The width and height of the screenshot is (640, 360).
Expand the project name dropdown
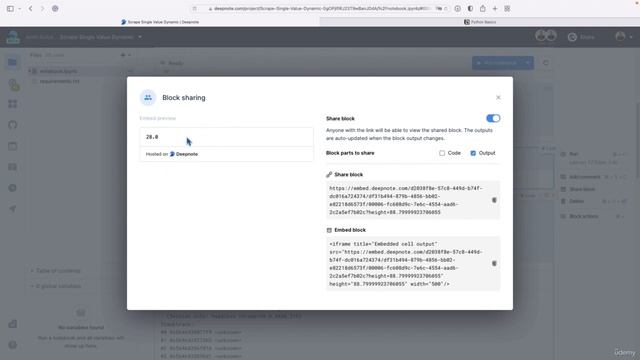click(140, 37)
